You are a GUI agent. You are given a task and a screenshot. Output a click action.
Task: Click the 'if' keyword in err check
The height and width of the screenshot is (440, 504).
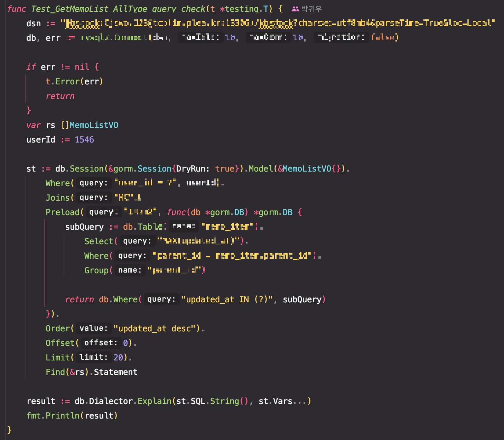point(31,67)
